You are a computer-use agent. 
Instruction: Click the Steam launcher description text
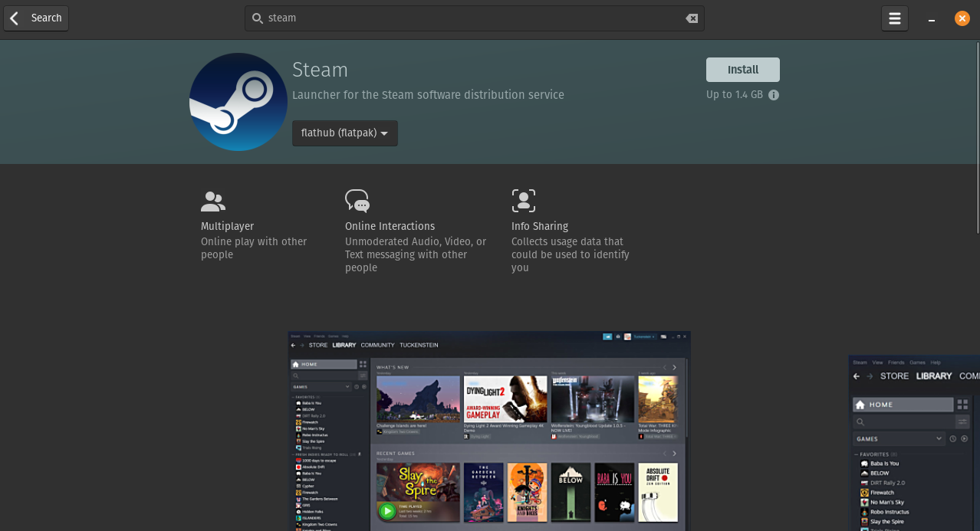(x=428, y=95)
